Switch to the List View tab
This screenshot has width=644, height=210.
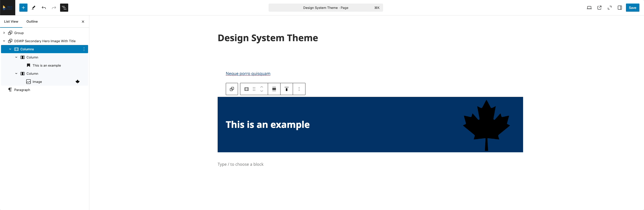[11, 22]
